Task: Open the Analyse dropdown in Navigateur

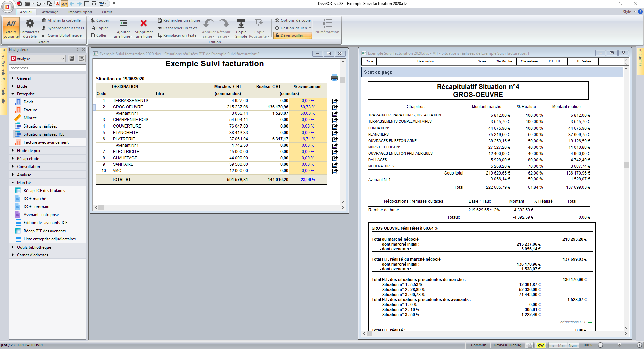Action: tap(38, 59)
